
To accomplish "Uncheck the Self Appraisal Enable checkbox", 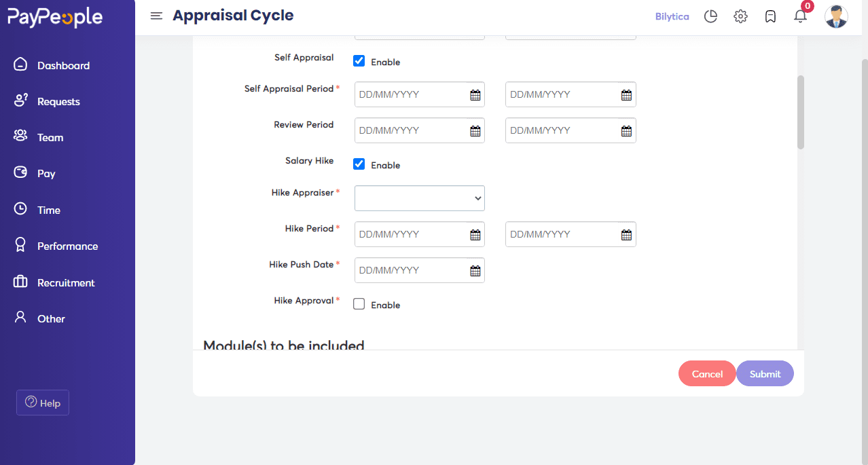I will click(x=359, y=61).
